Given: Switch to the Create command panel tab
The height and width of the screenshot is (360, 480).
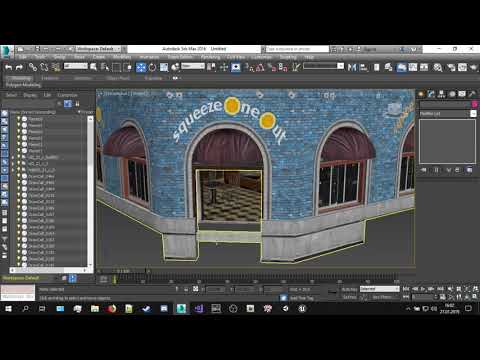Looking at the screenshot, I should [421, 94].
